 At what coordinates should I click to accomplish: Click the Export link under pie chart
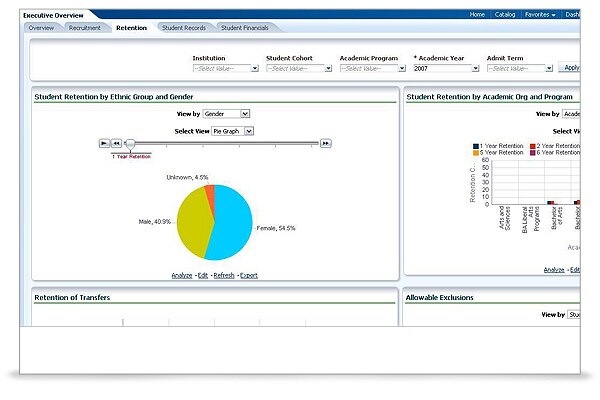[249, 276]
